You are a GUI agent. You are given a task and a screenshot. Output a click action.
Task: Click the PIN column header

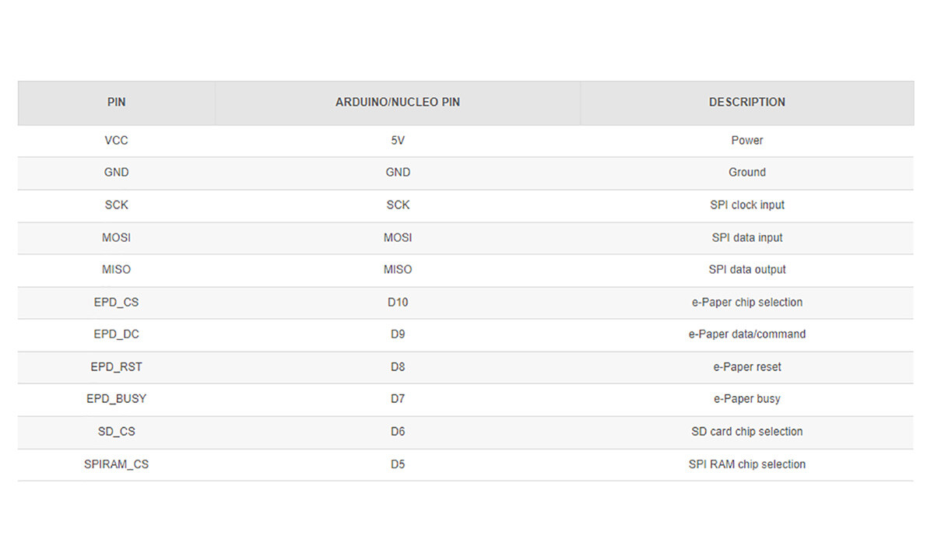click(x=117, y=103)
